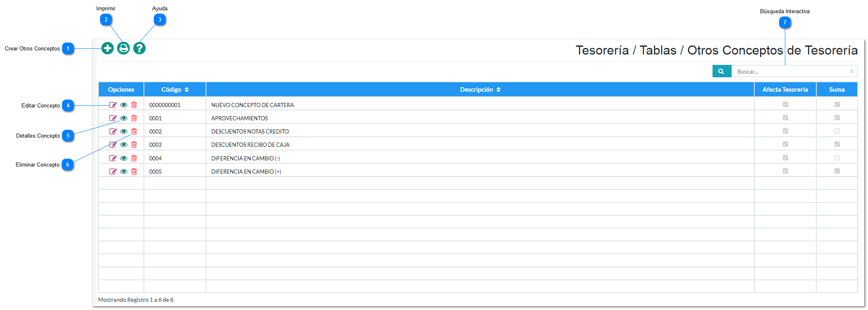Toggle Afecta Tesorería checkbox for APROVECHAMIENTOS
Image resolution: width=868 pixels, height=310 pixels.
(x=785, y=118)
